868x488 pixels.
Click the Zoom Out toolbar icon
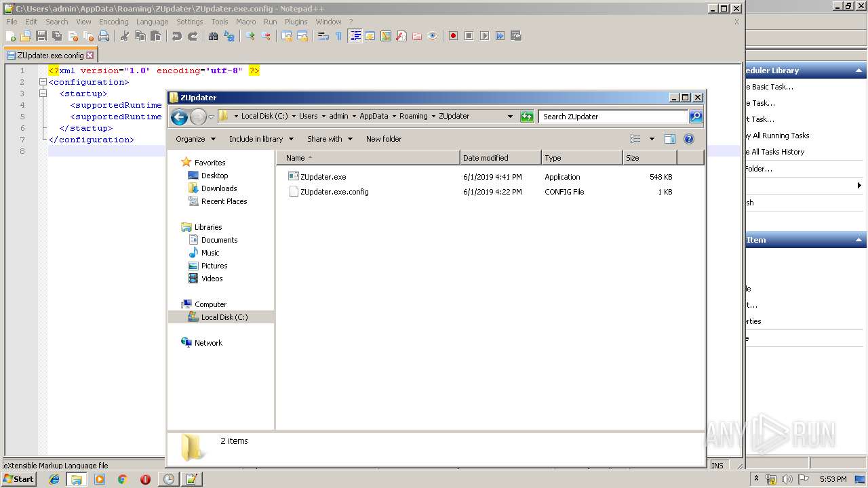[266, 36]
